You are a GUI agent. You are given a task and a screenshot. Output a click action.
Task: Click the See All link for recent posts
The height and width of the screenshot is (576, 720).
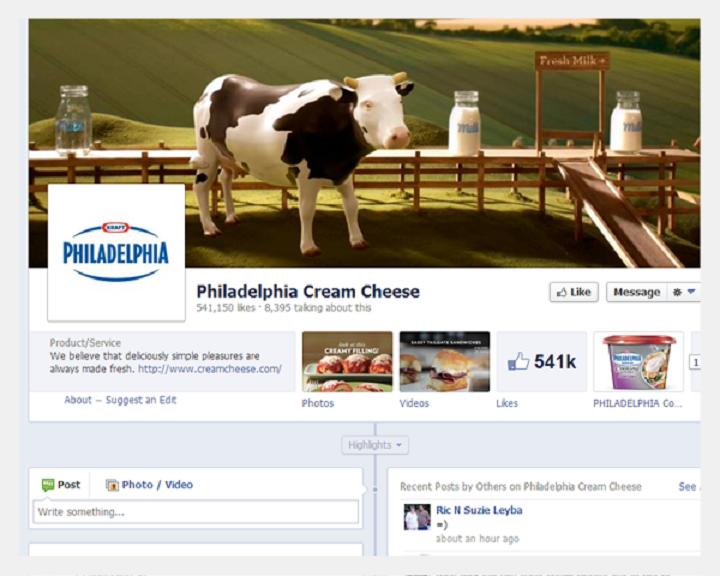click(x=689, y=487)
